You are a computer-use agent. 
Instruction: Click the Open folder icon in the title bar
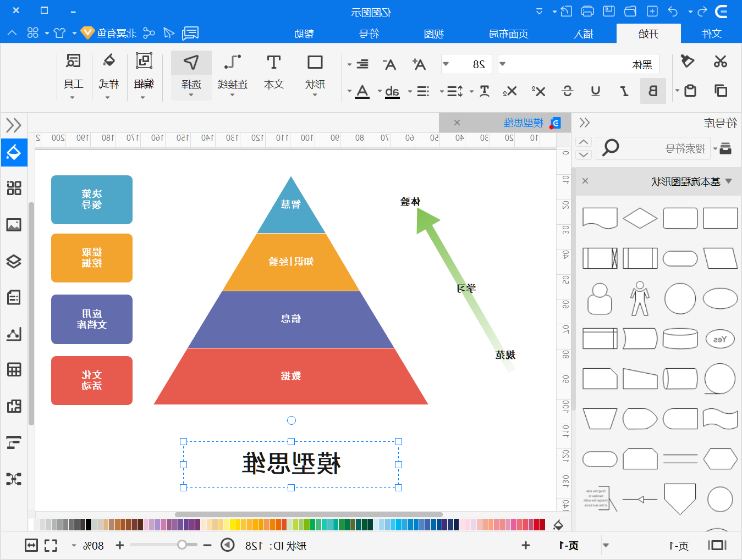tap(630, 12)
